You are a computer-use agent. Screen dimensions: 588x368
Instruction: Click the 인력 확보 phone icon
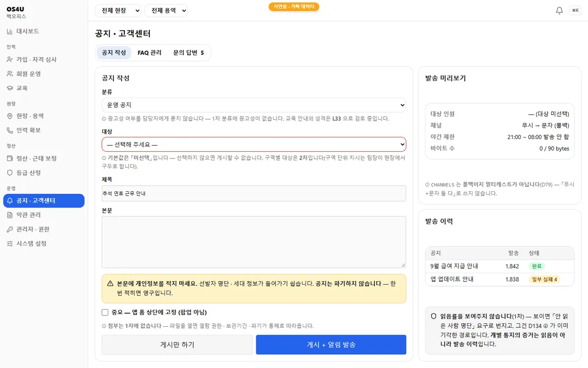point(10,130)
